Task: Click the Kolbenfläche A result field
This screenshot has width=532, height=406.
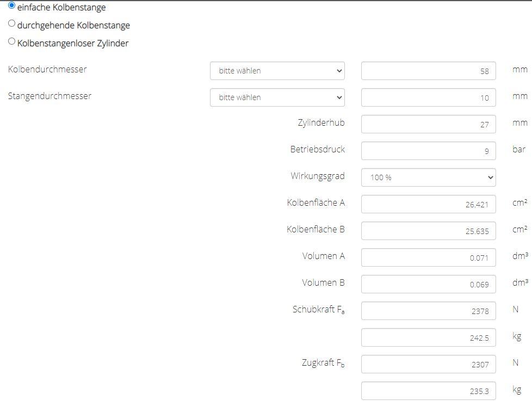Action: 428,204
